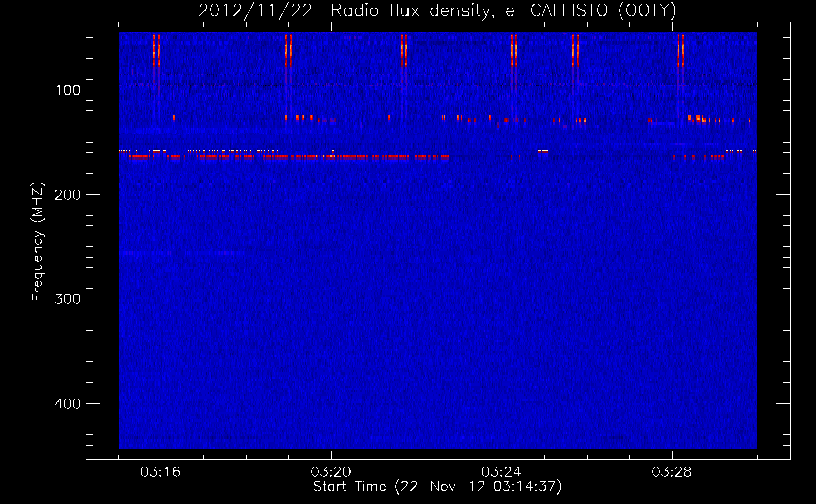
Task: Click the '03:24' time tick label
Action: (x=501, y=472)
